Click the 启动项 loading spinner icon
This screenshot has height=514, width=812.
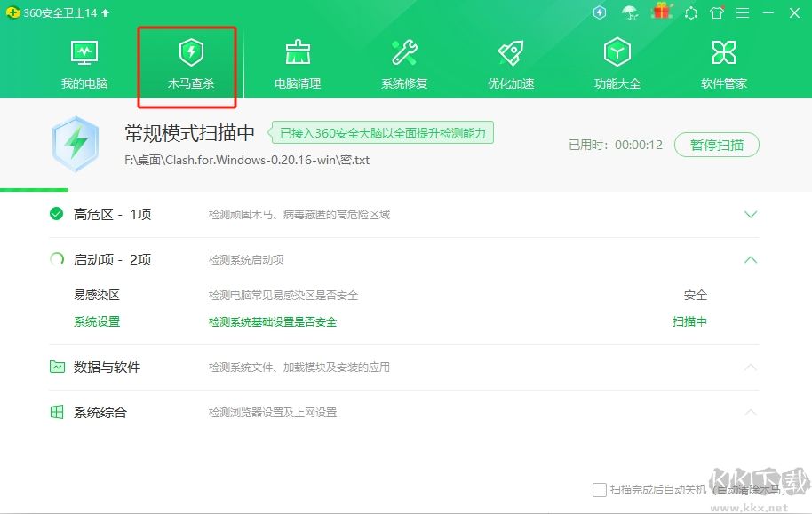click(57, 259)
